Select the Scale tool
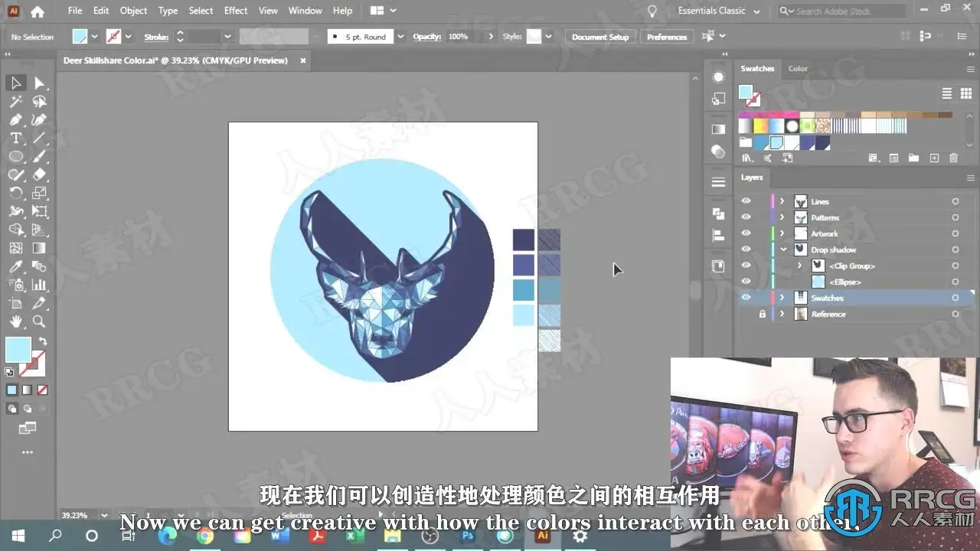The image size is (980, 551). pos(39,194)
